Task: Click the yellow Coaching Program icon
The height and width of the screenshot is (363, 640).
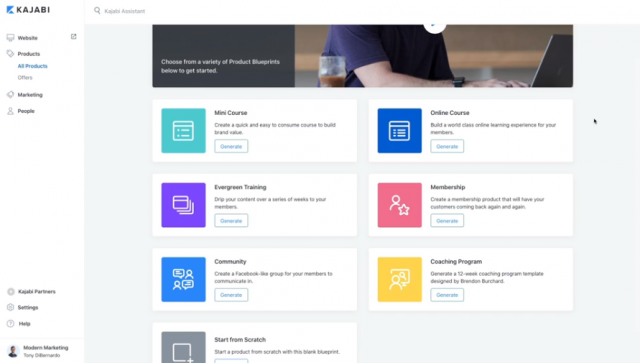Action: [399, 279]
